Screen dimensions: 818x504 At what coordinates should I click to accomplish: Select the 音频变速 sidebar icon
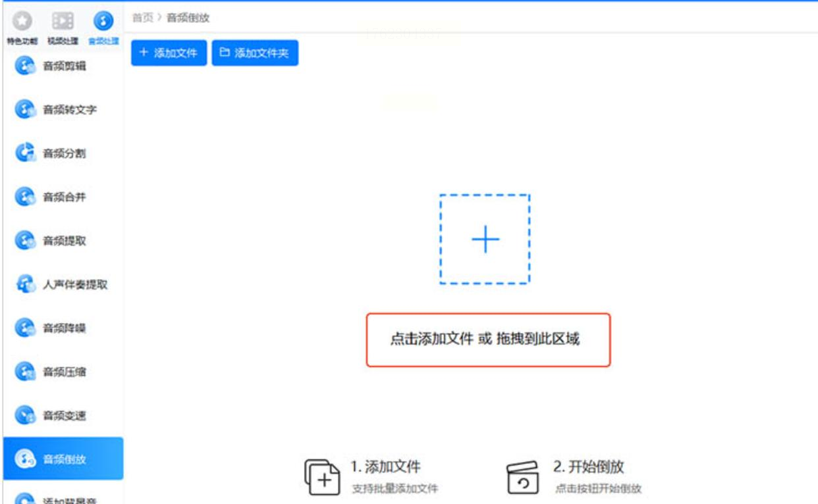point(24,415)
